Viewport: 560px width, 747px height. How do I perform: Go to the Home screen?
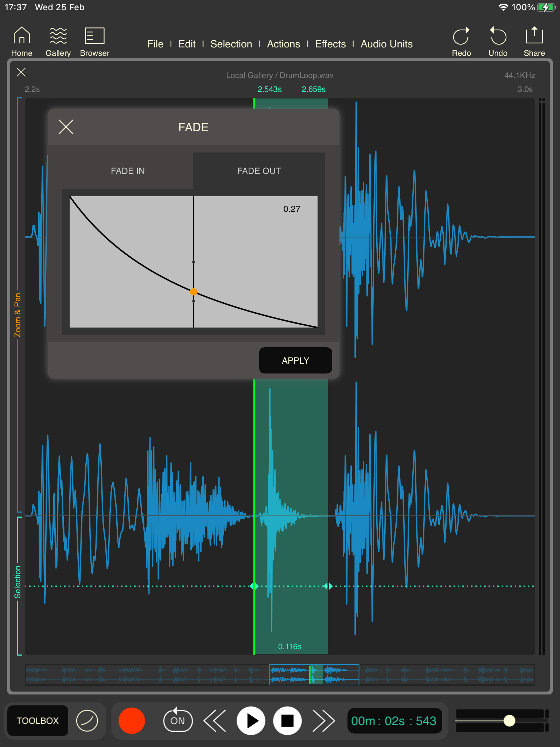coord(22,42)
